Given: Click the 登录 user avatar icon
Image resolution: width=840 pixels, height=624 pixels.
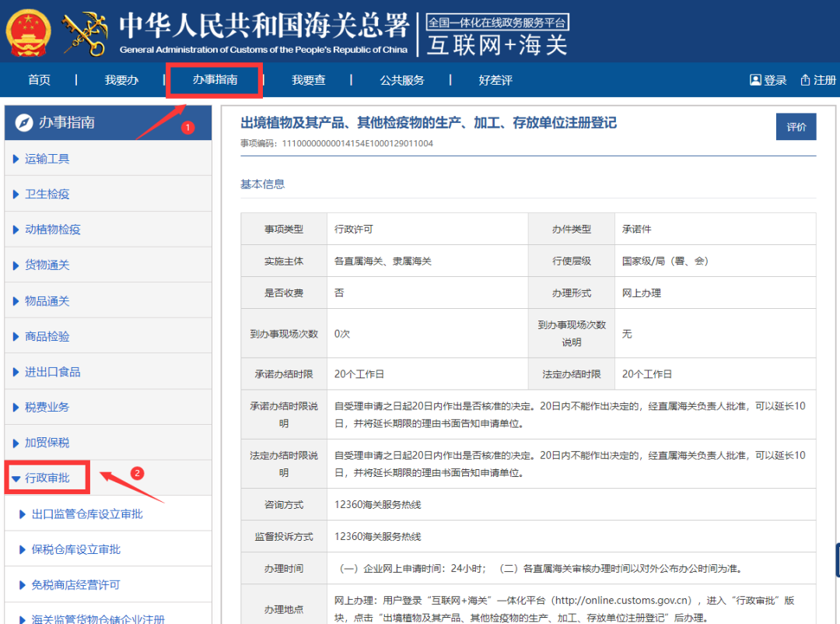Looking at the screenshot, I should (754, 79).
